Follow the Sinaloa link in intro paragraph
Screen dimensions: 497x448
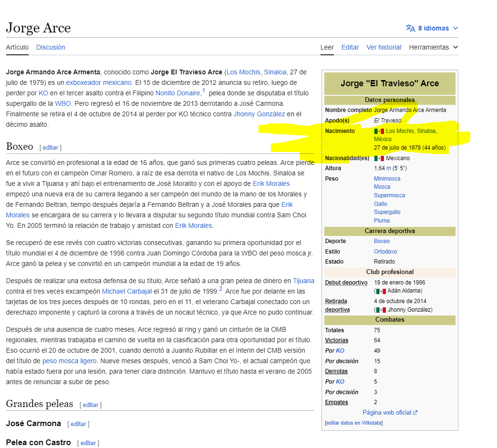click(275, 72)
